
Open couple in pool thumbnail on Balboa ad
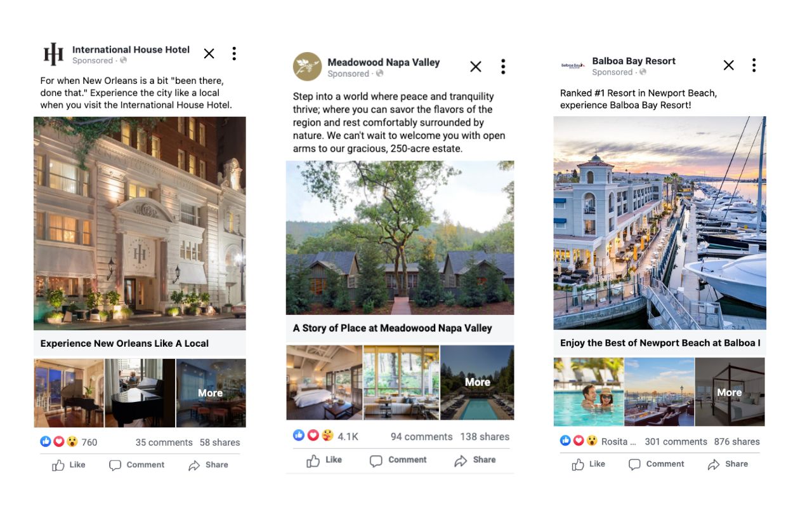[x=589, y=392]
